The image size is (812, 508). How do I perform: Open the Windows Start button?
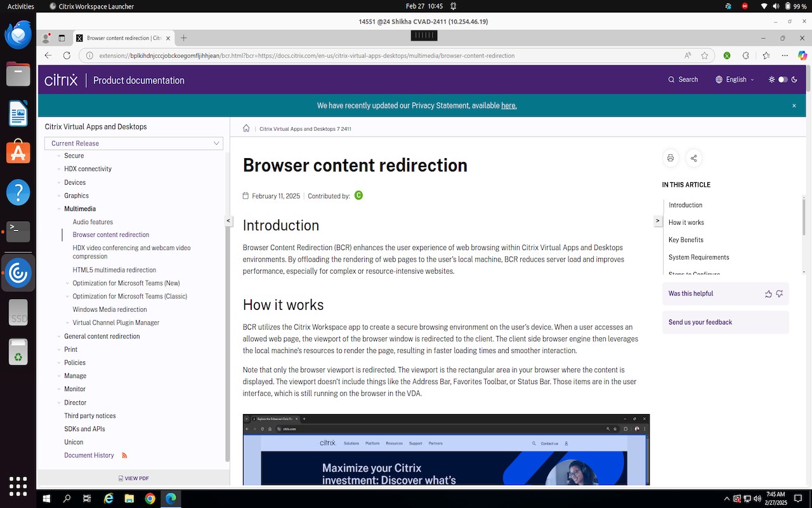point(46,498)
